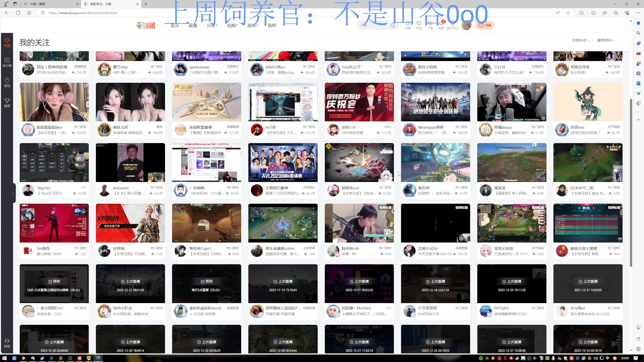The height and width of the screenshot is (362, 644).
Task: Open the 下载 download icon in header
Action: tap(430, 25)
